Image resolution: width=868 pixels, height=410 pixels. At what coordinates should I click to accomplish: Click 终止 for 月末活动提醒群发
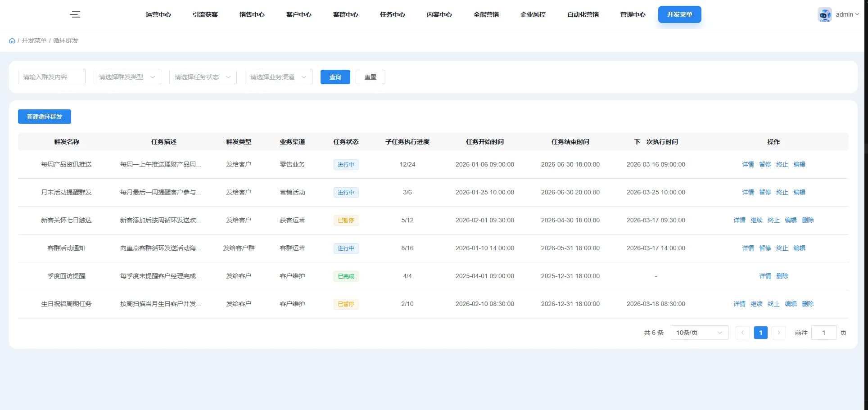[782, 192]
